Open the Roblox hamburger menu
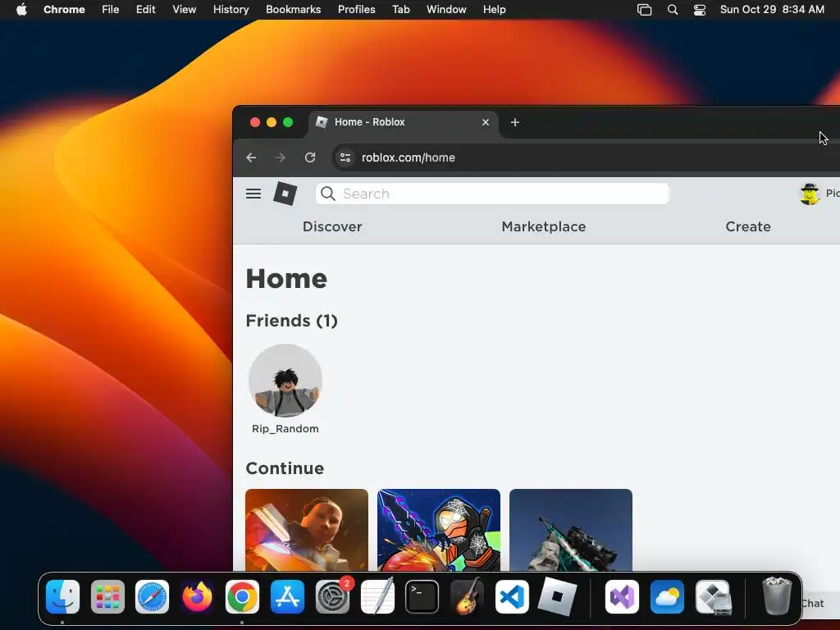840x630 pixels. 253,194
